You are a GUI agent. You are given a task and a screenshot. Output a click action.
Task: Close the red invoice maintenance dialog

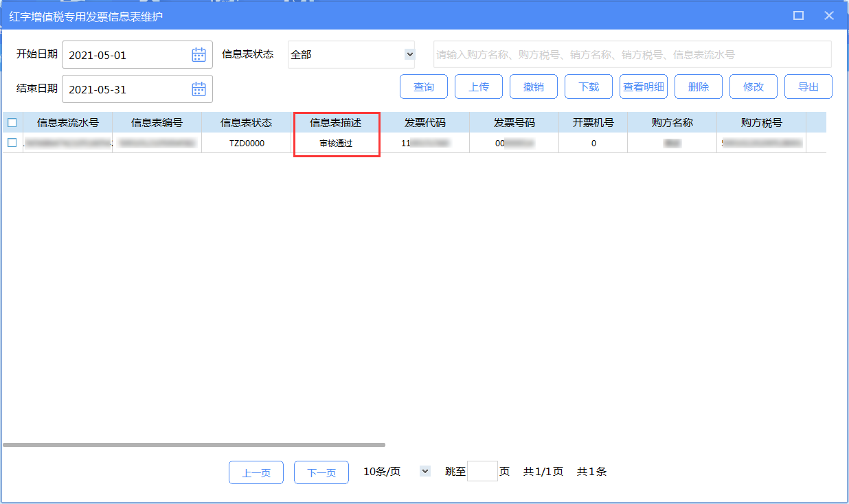(x=829, y=16)
